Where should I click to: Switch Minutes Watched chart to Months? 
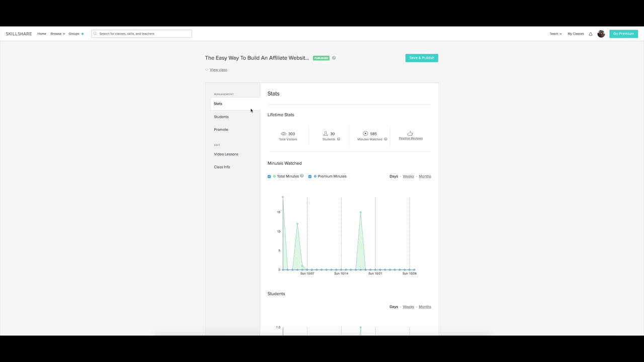pyautogui.click(x=425, y=176)
